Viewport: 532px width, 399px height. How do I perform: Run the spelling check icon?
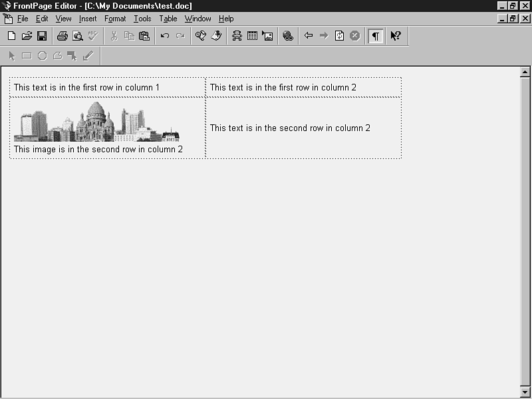coord(92,36)
